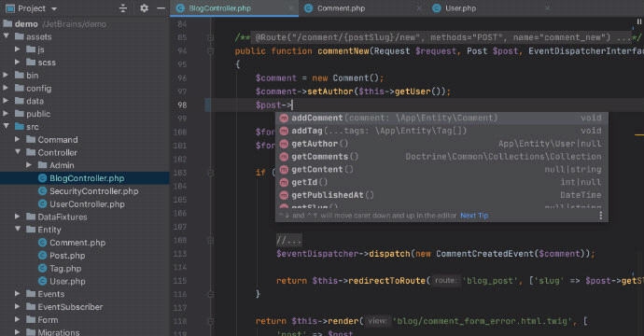Choose addComment completion suggestion
Screen dimensions: 644x336
[x=441, y=118]
